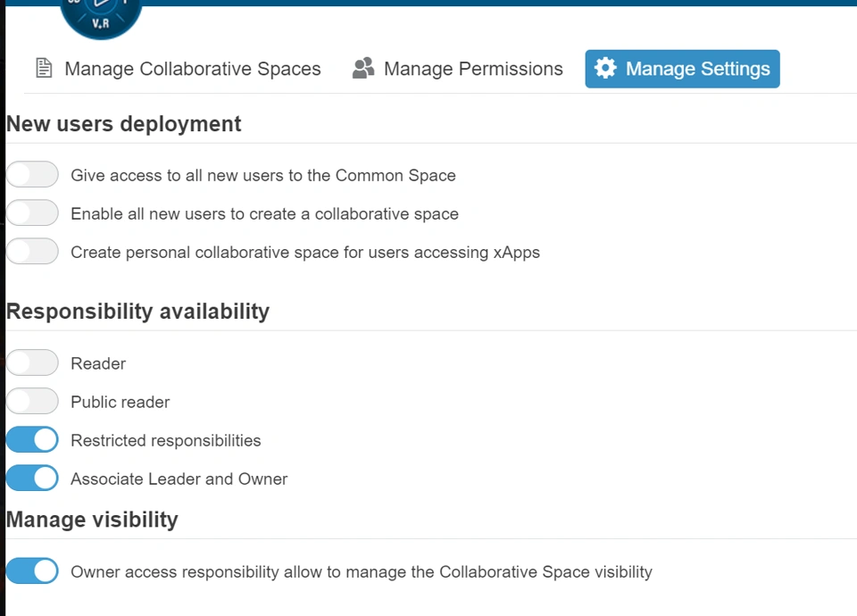Turn on new users creating collaborative space switch
Viewport: 857px width, 616px height.
(32, 213)
